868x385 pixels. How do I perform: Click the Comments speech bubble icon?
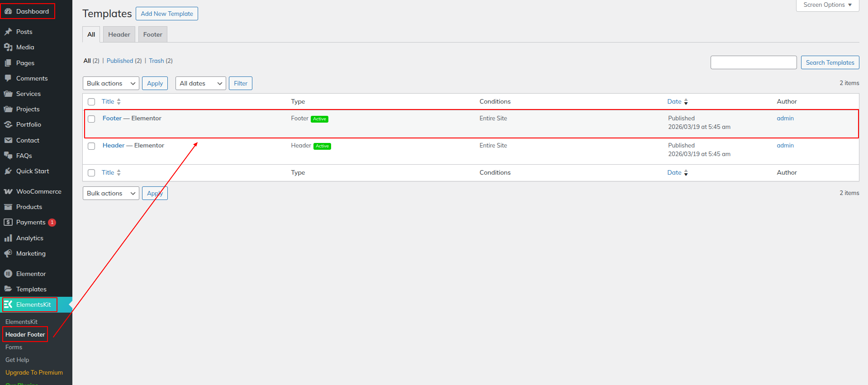point(8,78)
